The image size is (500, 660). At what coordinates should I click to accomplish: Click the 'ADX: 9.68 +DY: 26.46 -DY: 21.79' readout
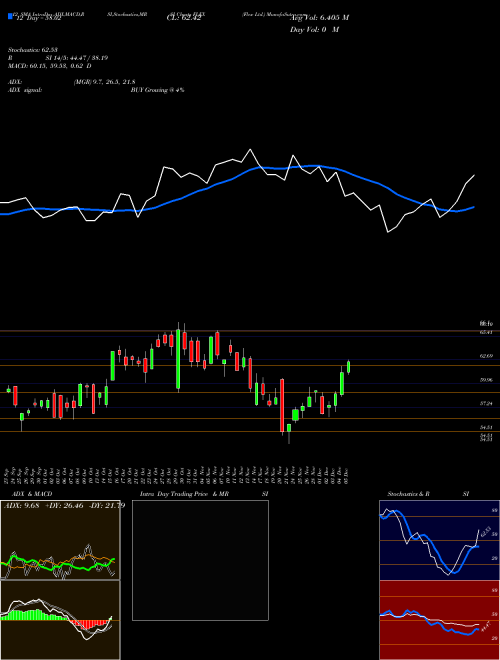point(64,506)
